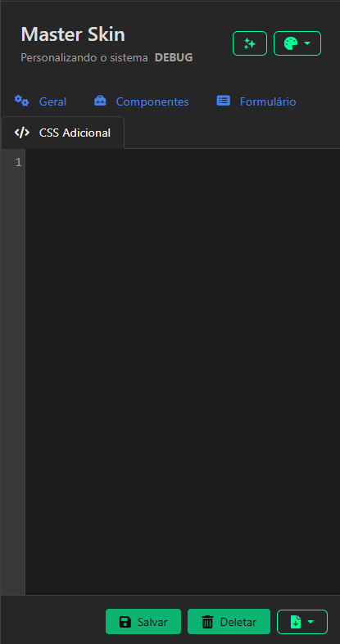Click the code brackets icon on CSS Adicional

click(22, 133)
